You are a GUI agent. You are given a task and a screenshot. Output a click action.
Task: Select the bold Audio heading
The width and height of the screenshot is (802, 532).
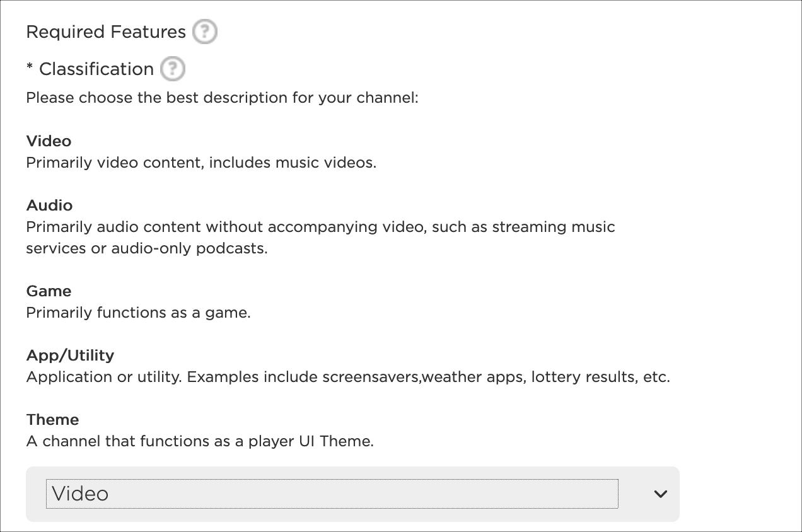[x=49, y=205]
